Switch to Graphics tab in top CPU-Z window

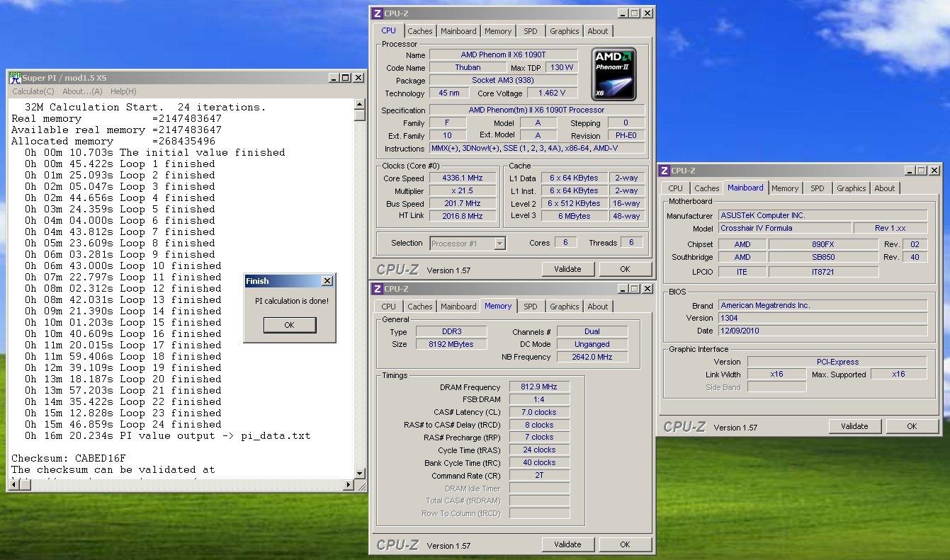tap(565, 31)
